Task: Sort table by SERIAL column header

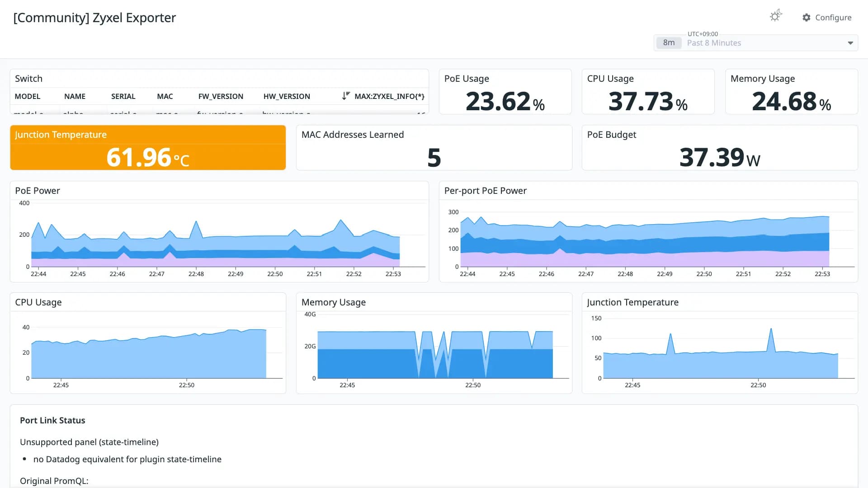Action: click(x=123, y=96)
